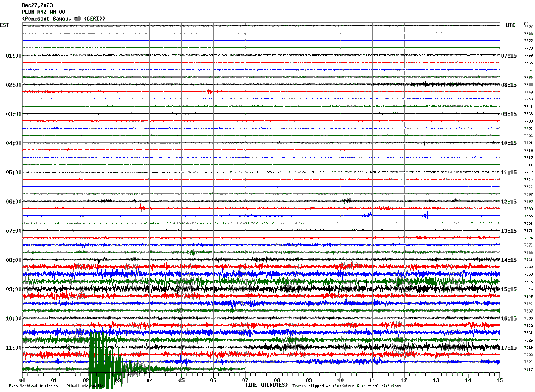The width and height of the screenshot is (535, 392).
Task: Click minute tick label '01' on time axis
Action: 54,380
